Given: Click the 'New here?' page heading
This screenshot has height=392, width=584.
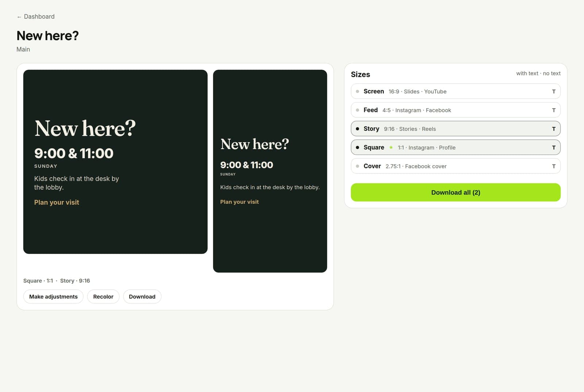Looking at the screenshot, I should pos(47,36).
